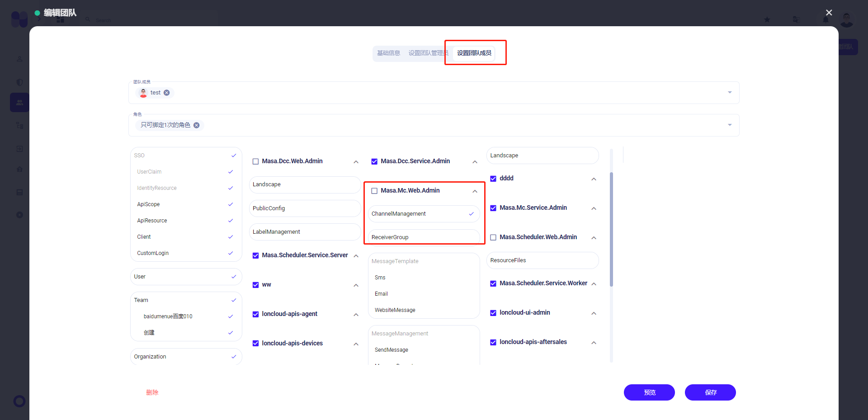Select the shield permissions icon in sidebar
The image size is (868, 420).
click(19, 82)
